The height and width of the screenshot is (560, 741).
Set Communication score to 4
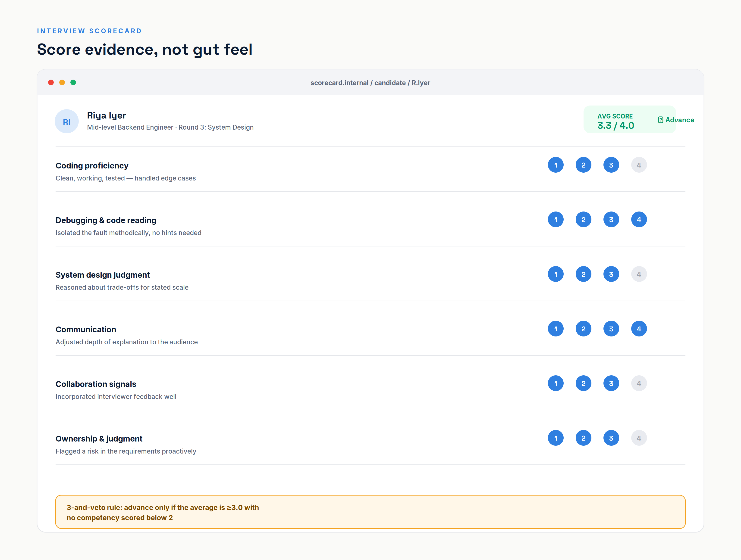pyautogui.click(x=639, y=329)
